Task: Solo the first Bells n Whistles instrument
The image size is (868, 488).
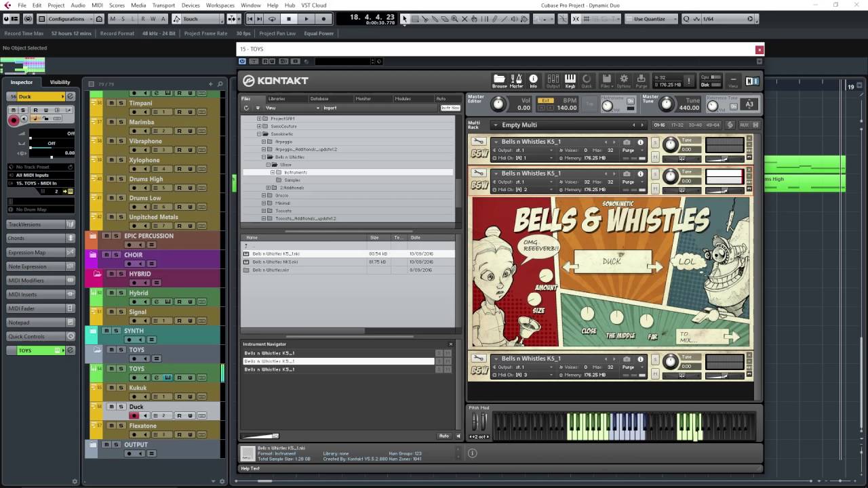Action: (x=655, y=142)
